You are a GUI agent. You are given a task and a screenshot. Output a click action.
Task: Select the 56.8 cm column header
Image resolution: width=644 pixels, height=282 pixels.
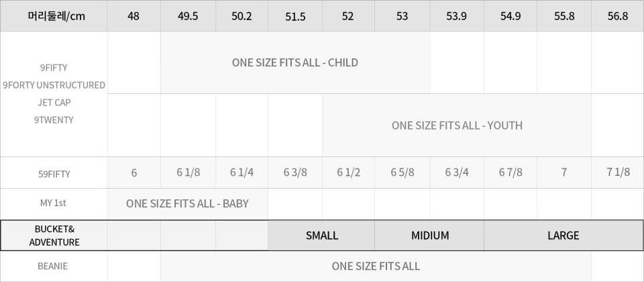tap(617, 16)
